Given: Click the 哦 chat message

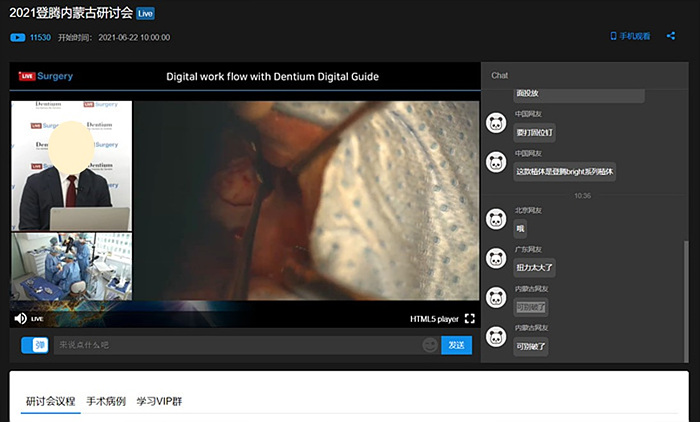Looking at the screenshot, I should pos(520,229).
